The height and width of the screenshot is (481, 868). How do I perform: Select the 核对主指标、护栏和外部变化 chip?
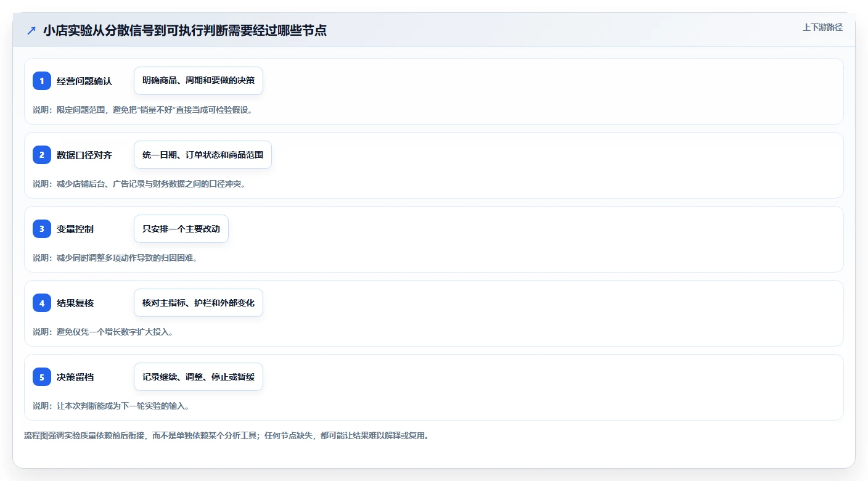(x=199, y=303)
